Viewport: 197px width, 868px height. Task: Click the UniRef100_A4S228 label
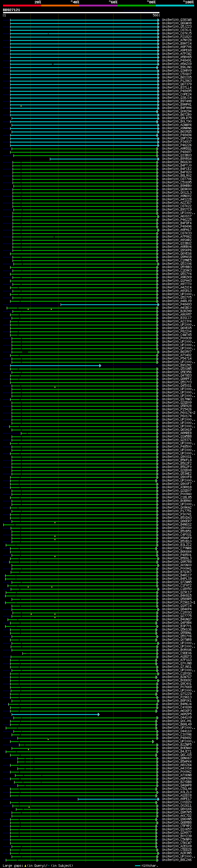coord(177,199)
